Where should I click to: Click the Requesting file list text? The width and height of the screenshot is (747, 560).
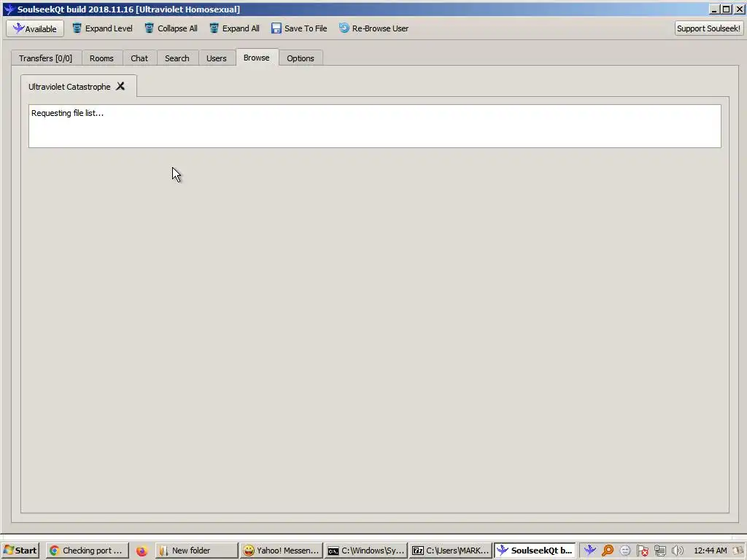68,113
